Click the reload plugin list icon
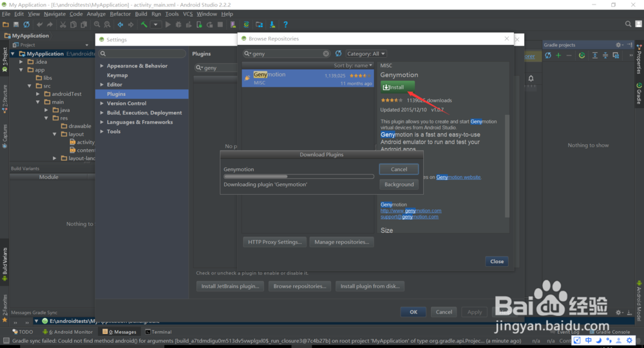 [x=338, y=53]
